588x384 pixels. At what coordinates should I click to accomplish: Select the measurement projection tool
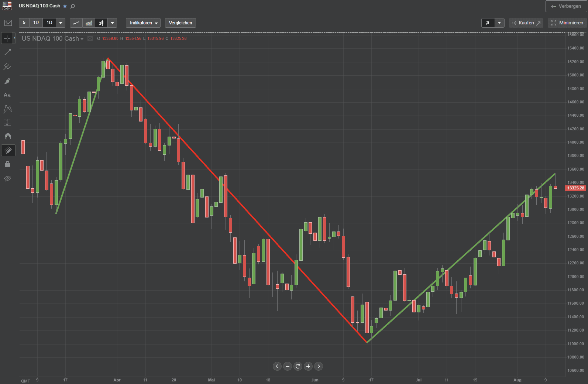(x=7, y=122)
